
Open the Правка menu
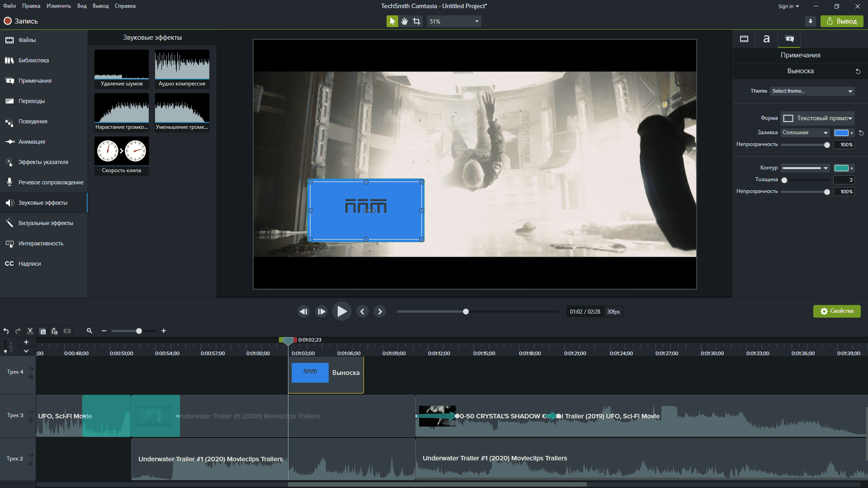31,6
